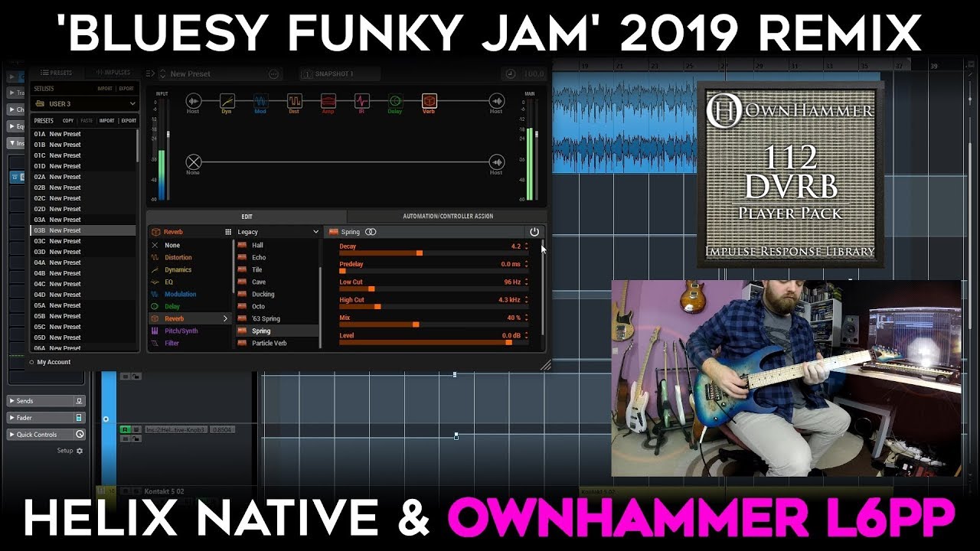Click the Fader panel icon
The width and height of the screenshot is (980, 551).
click(x=79, y=418)
